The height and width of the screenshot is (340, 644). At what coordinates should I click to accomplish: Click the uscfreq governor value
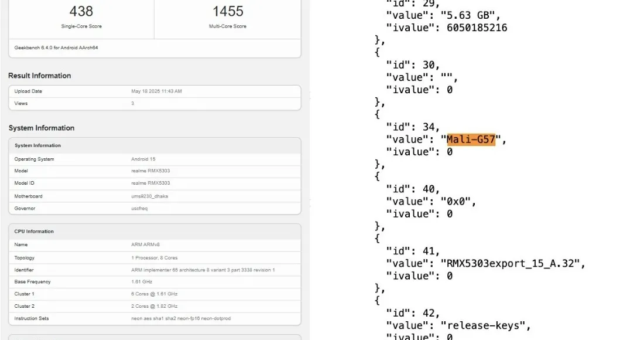click(x=139, y=209)
